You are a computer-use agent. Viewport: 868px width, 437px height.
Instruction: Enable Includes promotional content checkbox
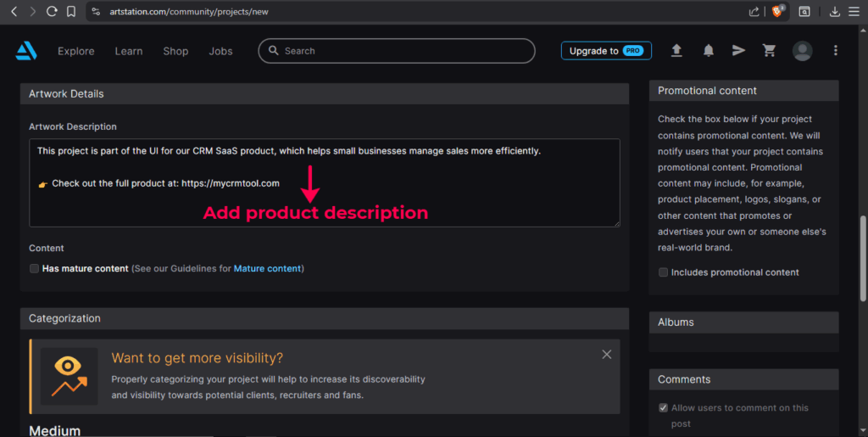tap(663, 272)
